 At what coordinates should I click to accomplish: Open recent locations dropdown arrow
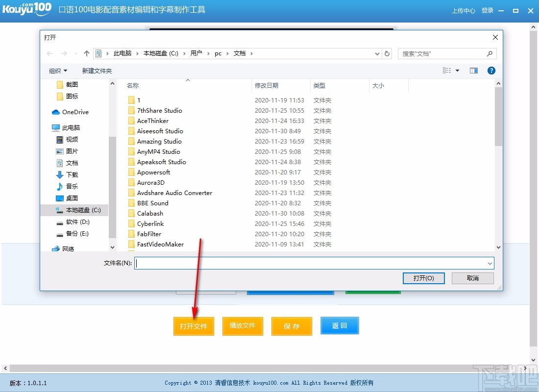[x=75, y=53]
